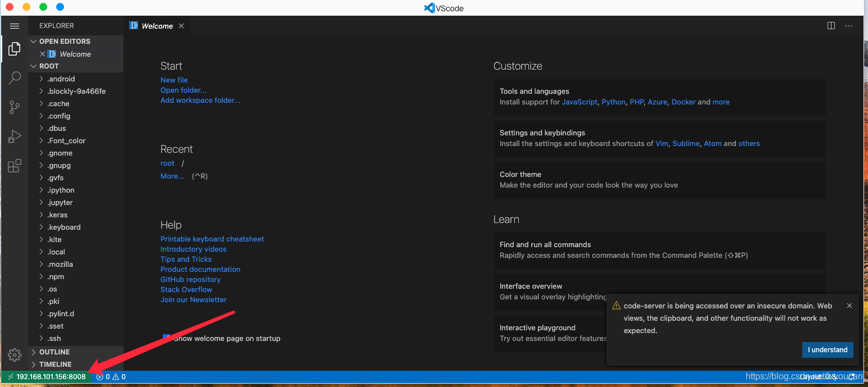Open the errors and warnings status item
The image size is (868, 387).
pos(111,376)
